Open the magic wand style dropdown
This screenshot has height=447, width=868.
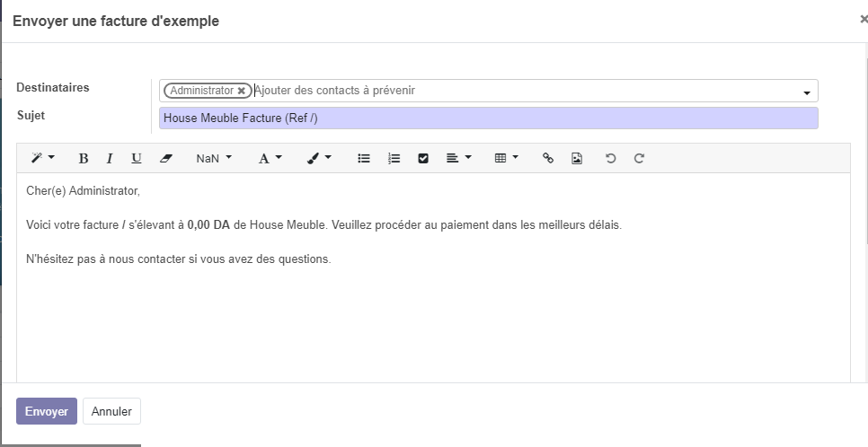(42, 158)
